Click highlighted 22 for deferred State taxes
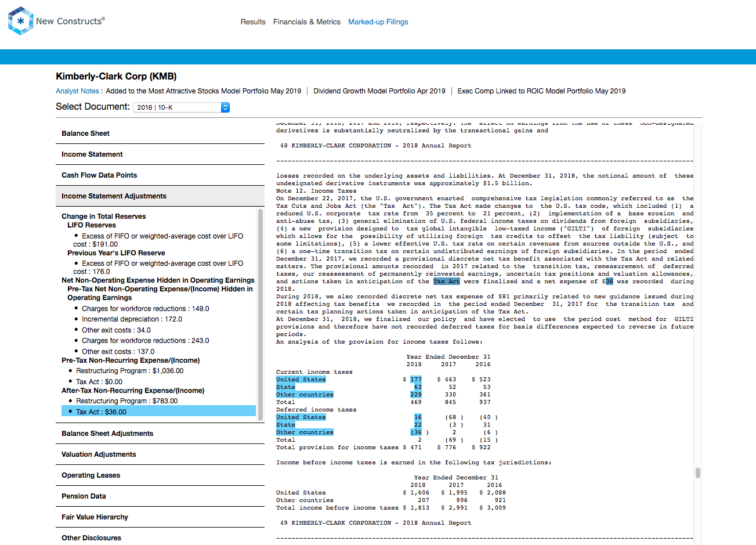Viewport: 756px width, 545px height. [x=418, y=425]
